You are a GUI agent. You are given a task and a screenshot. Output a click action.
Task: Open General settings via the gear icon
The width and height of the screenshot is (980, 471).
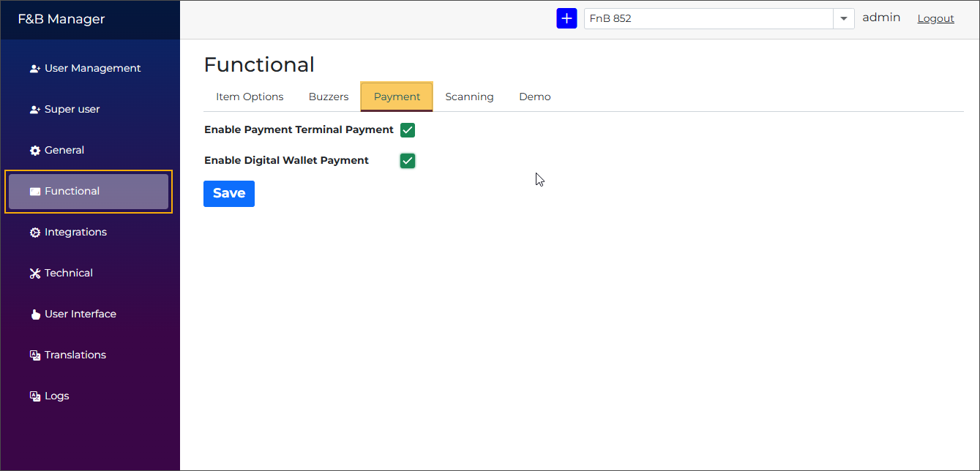point(34,150)
